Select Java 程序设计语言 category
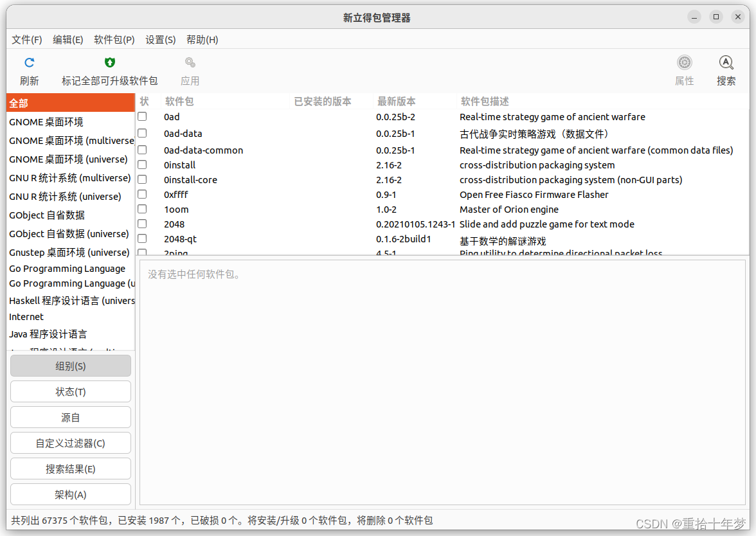Viewport: 756px width, 536px height. [x=71, y=334]
